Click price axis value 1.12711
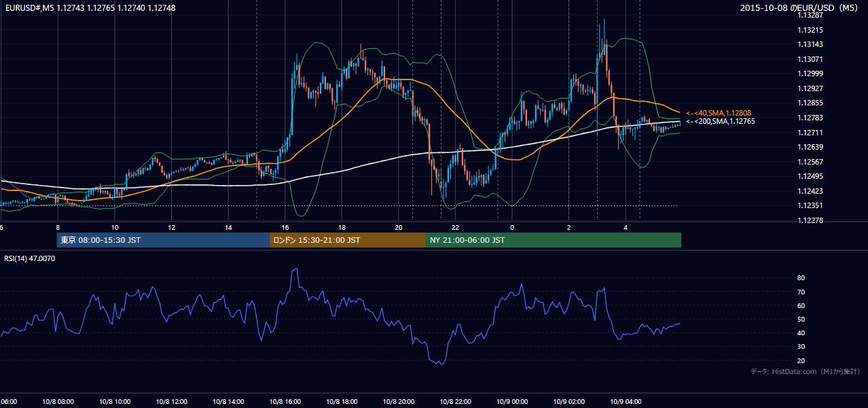Image resolution: width=868 pixels, height=408 pixels. pyautogui.click(x=810, y=133)
